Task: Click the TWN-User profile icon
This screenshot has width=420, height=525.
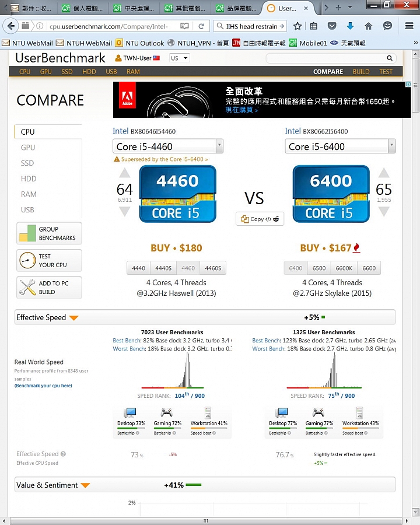Action: [118, 58]
